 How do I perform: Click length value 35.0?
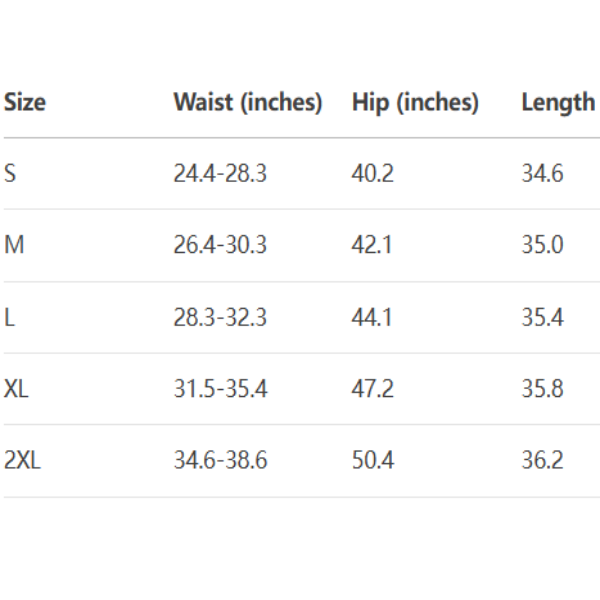[542, 245]
